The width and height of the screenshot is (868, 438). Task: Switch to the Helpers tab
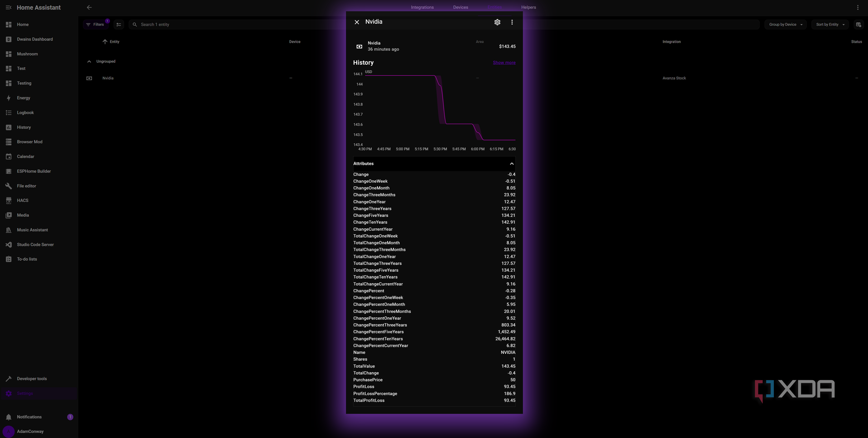(529, 7)
